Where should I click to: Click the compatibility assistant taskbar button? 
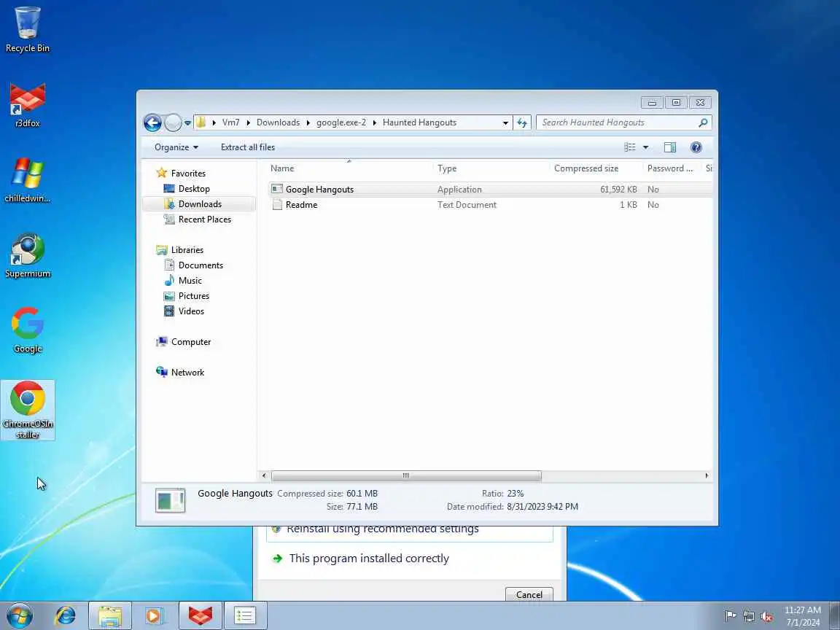click(x=245, y=615)
